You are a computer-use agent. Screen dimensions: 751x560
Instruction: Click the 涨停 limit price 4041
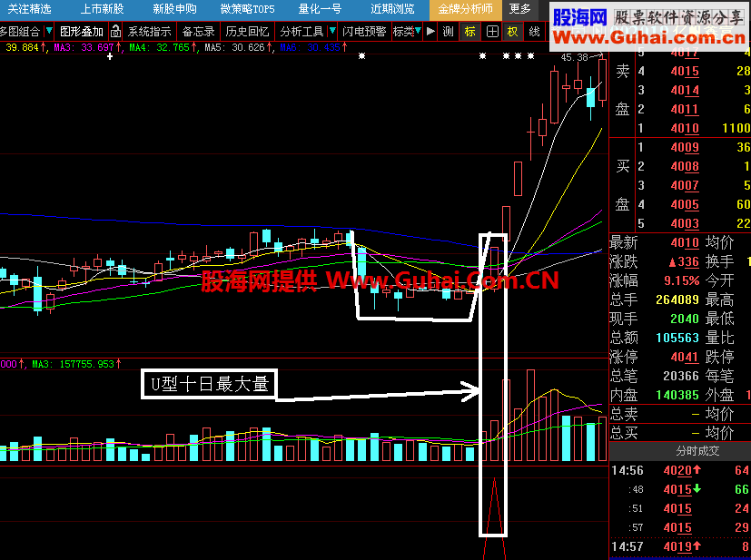point(685,357)
